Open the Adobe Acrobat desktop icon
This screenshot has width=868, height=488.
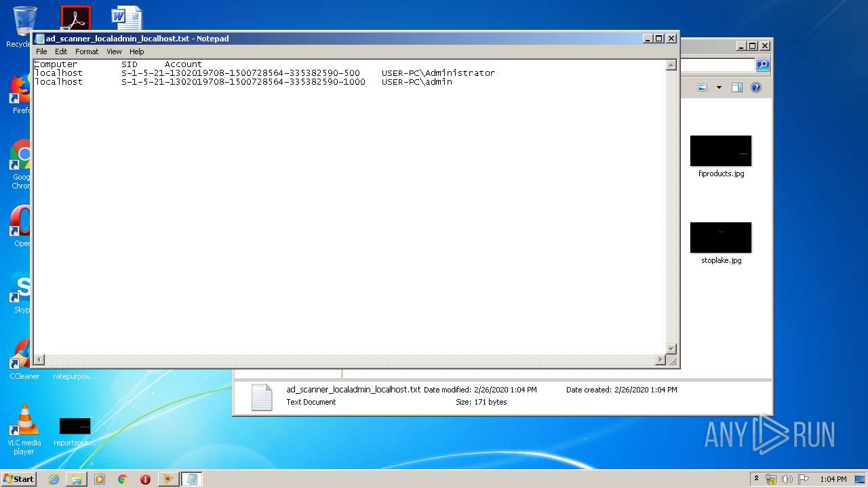75,18
